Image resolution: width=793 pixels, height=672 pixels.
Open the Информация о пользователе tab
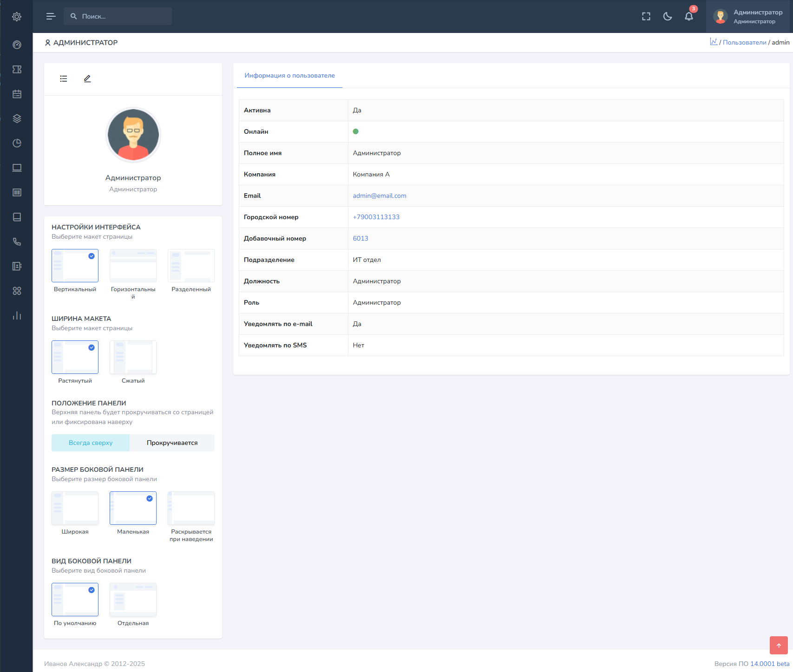coord(289,76)
